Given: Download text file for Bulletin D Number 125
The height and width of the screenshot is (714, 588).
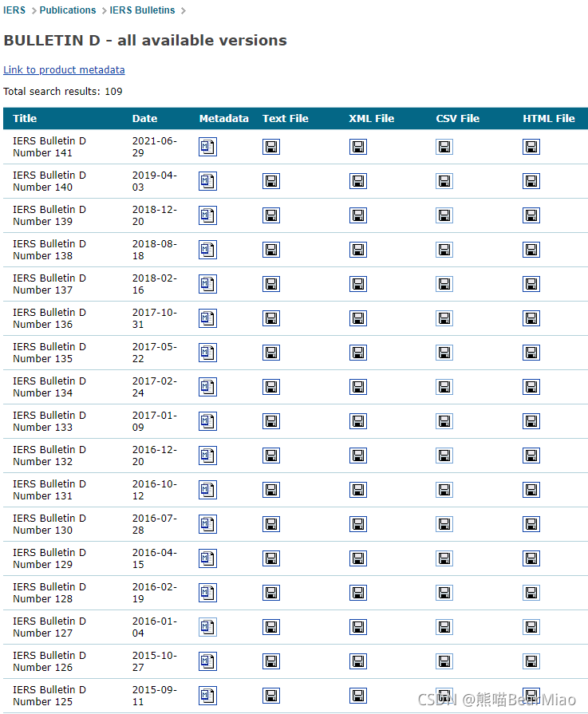Looking at the screenshot, I should point(271,696).
